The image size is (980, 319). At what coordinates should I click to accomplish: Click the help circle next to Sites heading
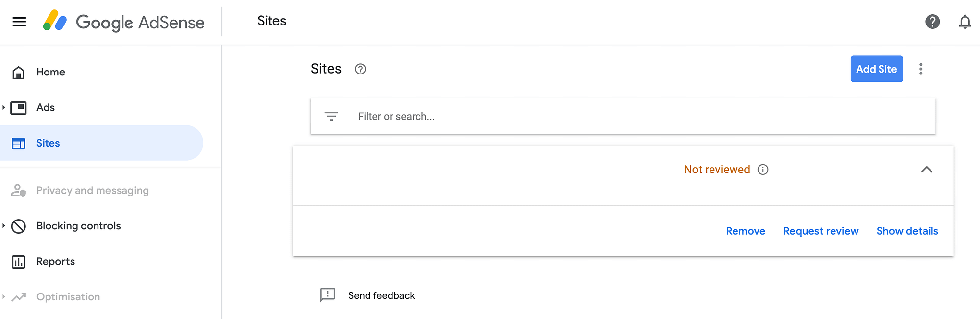click(x=360, y=69)
